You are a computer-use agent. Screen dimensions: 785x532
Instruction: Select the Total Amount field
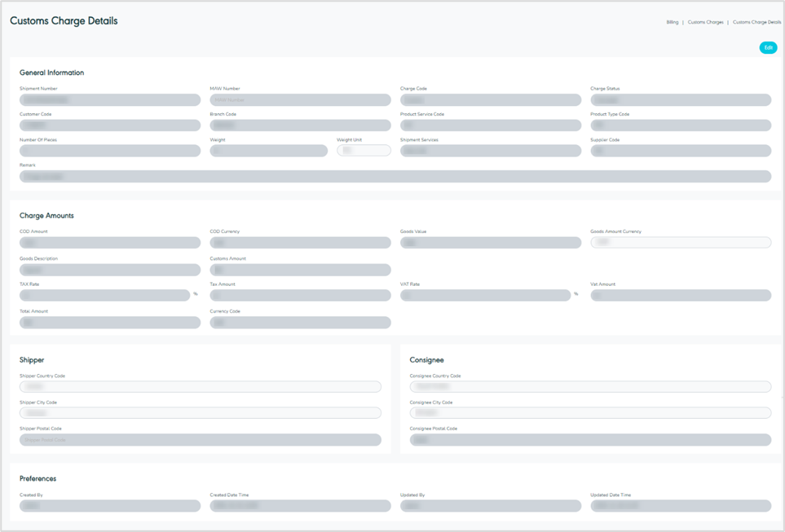tap(110, 323)
